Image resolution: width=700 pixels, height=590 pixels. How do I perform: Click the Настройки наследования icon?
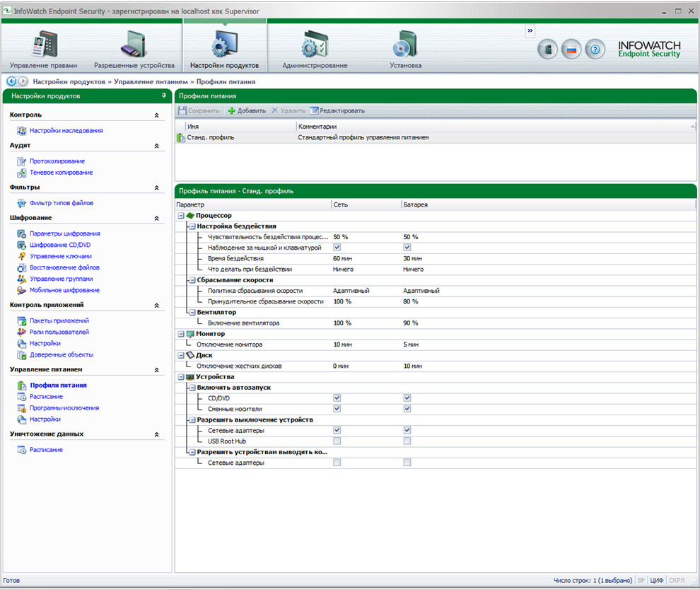[x=21, y=130]
